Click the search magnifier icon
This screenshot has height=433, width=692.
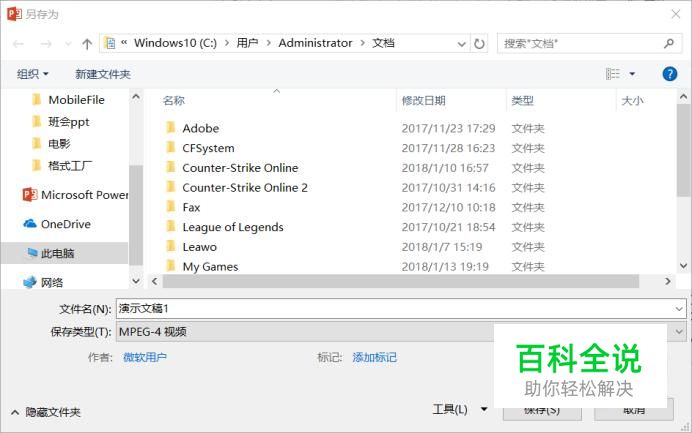click(x=669, y=43)
